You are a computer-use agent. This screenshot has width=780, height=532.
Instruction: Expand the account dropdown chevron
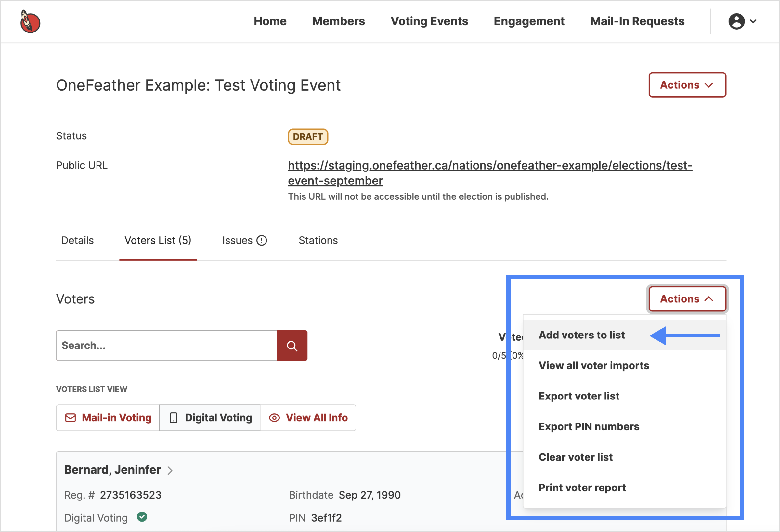point(753,21)
